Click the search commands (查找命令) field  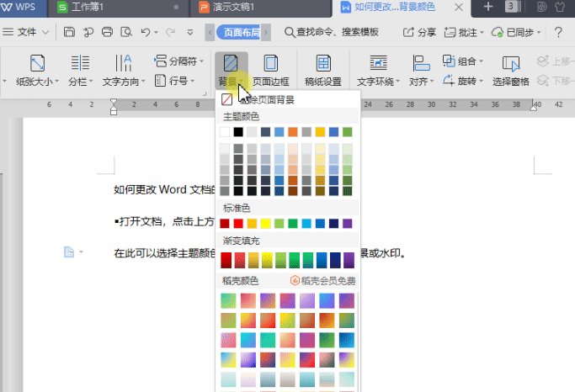pyautogui.click(x=332, y=32)
